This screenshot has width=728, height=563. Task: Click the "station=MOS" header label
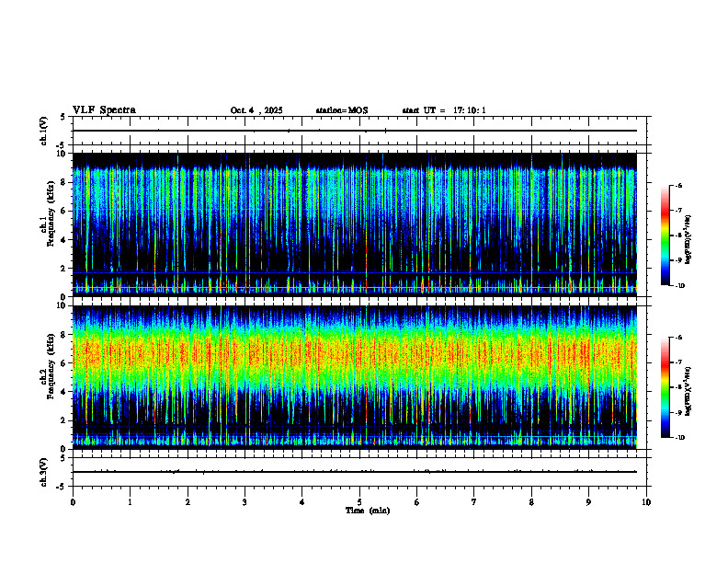pos(342,110)
